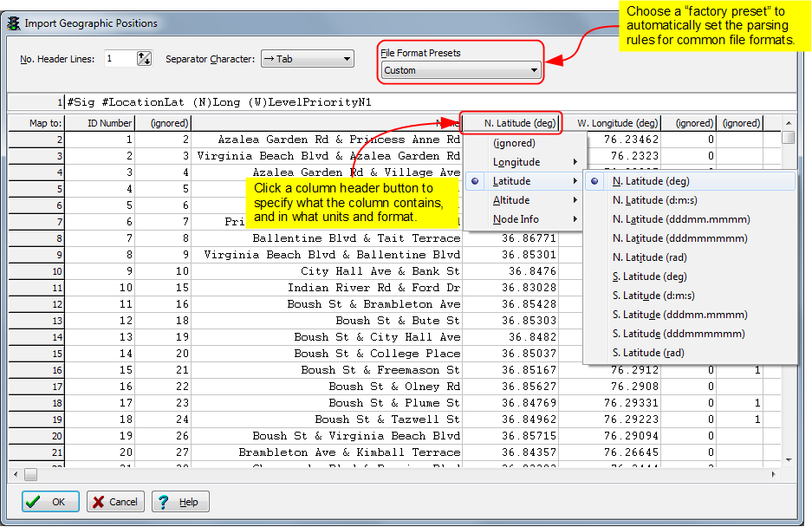Open the Altitude menu entry
The width and height of the screenshot is (812, 527).
[x=516, y=200]
